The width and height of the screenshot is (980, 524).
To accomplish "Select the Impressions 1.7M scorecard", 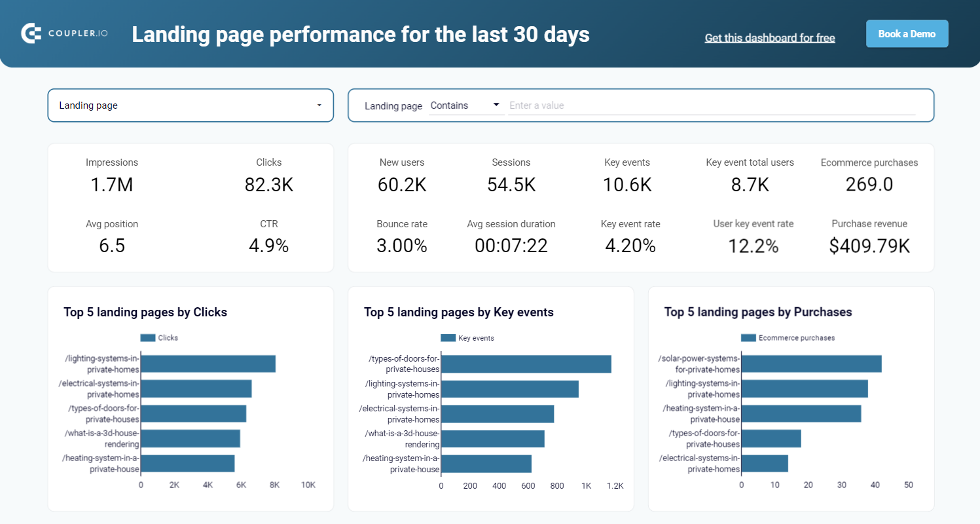I will point(112,176).
